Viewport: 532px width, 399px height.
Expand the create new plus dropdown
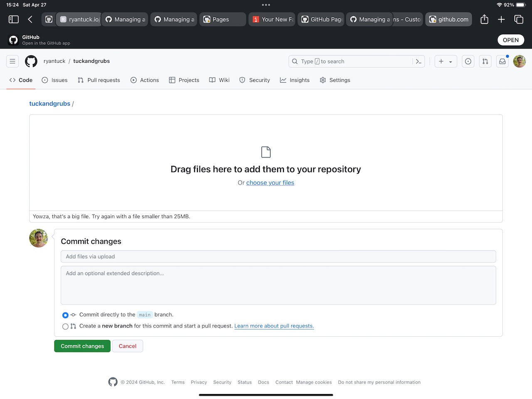click(x=446, y=62)
